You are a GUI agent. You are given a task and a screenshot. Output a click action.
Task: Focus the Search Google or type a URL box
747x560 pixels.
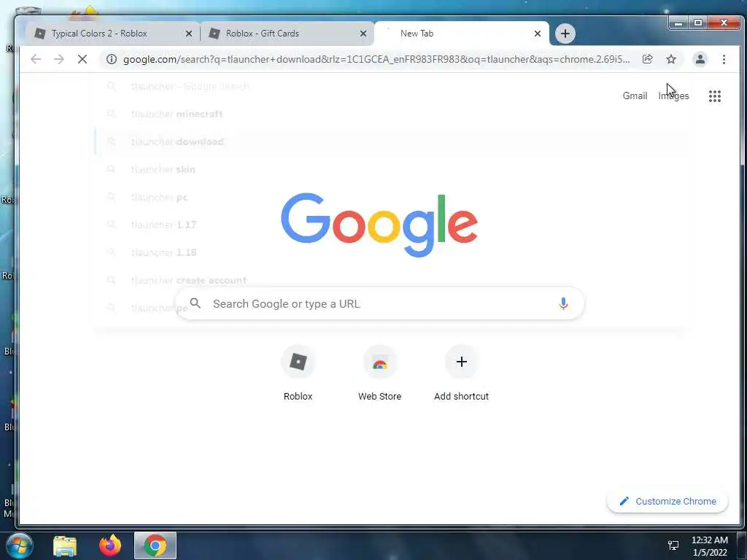coord(379,303)
